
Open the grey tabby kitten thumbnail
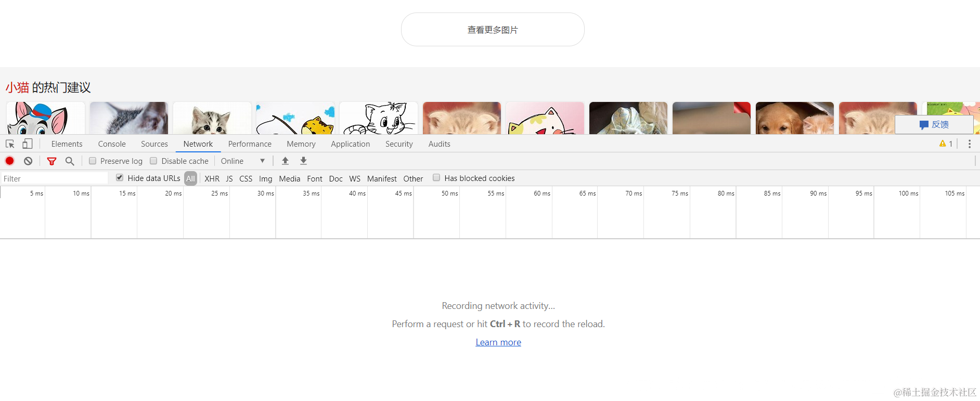pyautogui.click(x=212, y=118)
